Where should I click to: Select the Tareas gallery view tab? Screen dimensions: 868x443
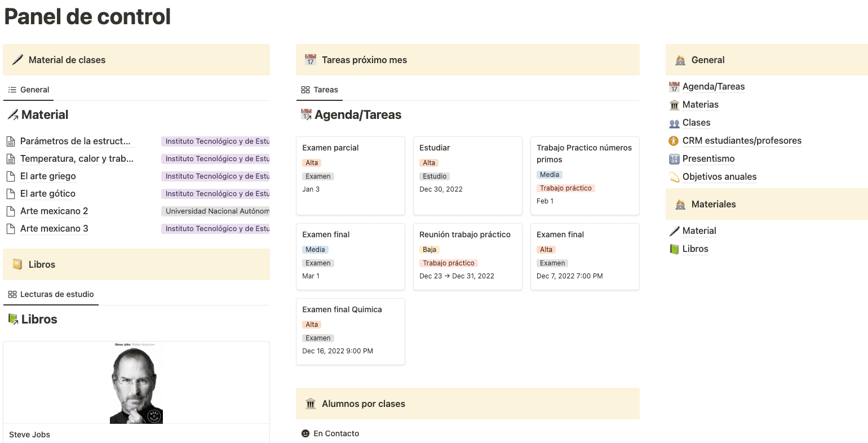[320, 90]
